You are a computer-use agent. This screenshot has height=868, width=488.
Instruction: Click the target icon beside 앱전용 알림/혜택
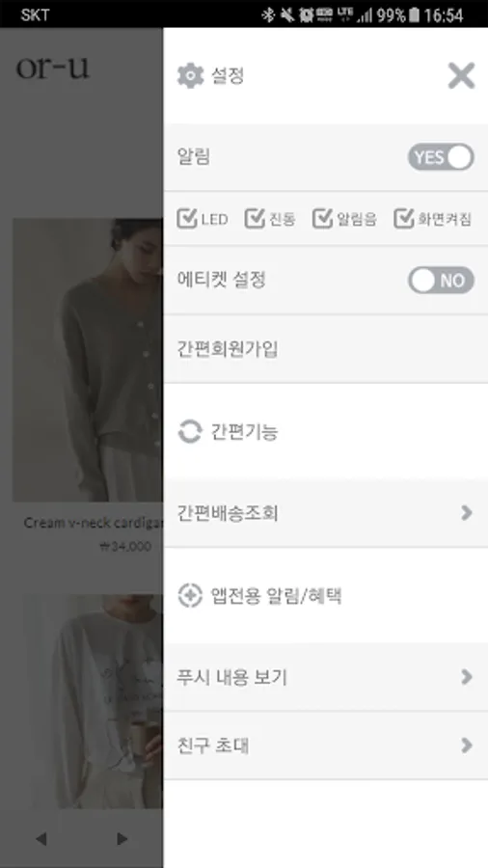[x=190, y=596]
